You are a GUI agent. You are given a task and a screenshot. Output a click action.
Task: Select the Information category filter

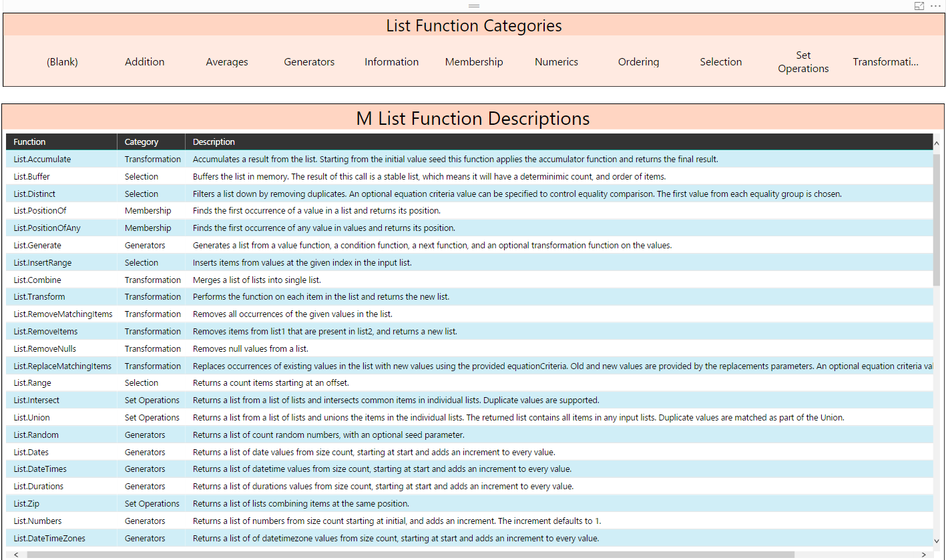[x=391, y=61]
